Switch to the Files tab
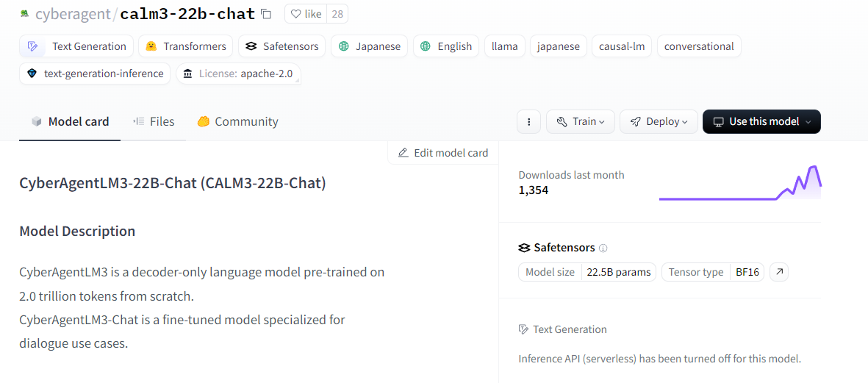 pos(154,121)
